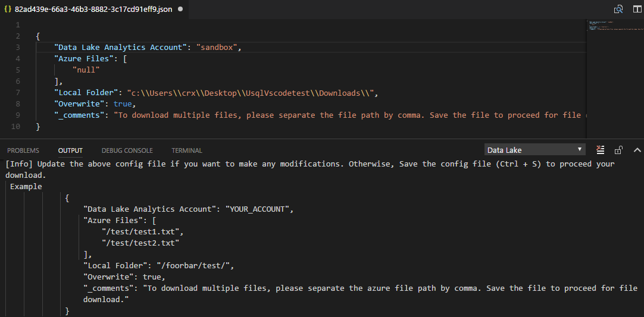The height and width of the screenshot is (317, 644).
Task: Click the JSON braces file icon on tab
Action: tap(7, 9)
